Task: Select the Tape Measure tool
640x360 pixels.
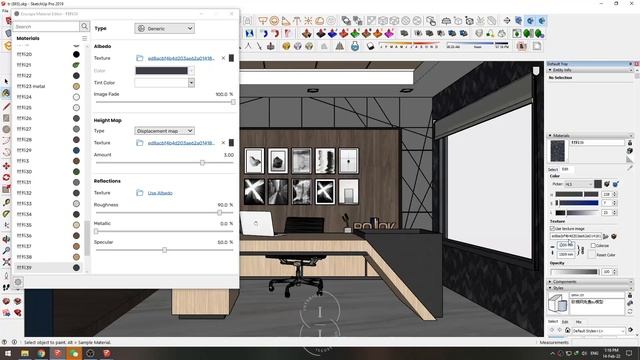Action: [6, 202]
